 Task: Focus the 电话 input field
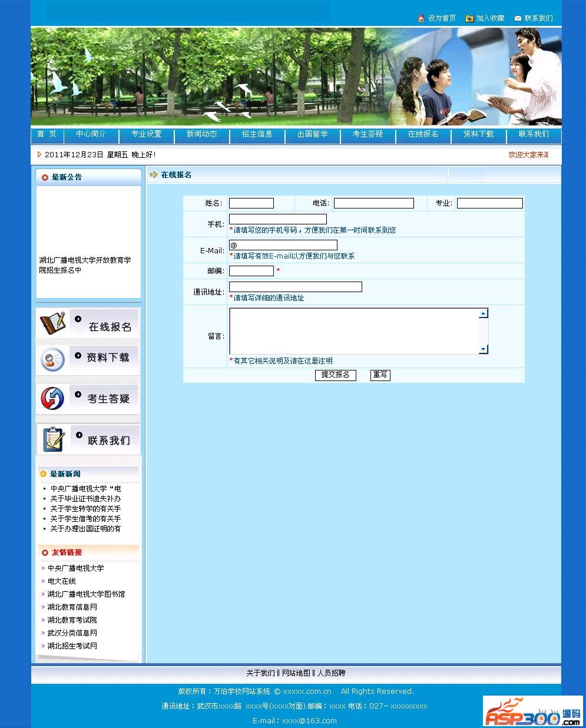(x=374, y=203)
